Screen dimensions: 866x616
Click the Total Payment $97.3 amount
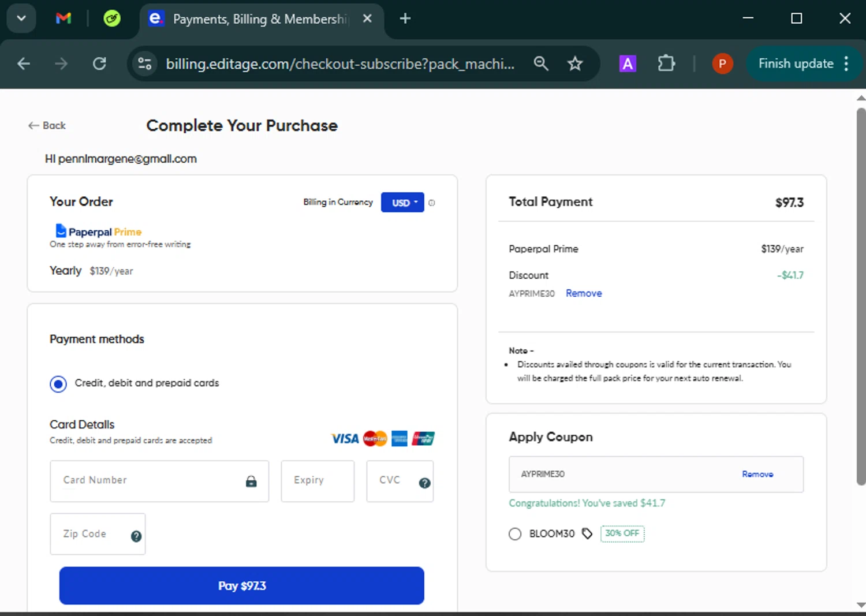click(x=789, y=203)
